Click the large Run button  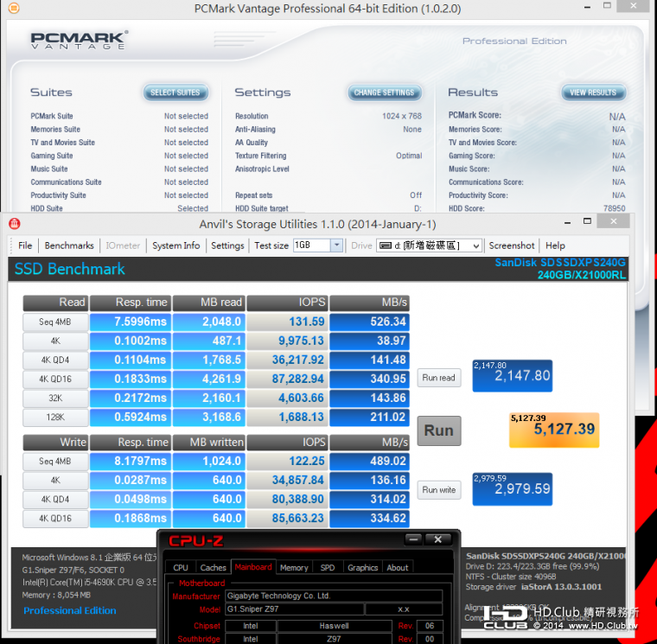(x=438, y=430)
